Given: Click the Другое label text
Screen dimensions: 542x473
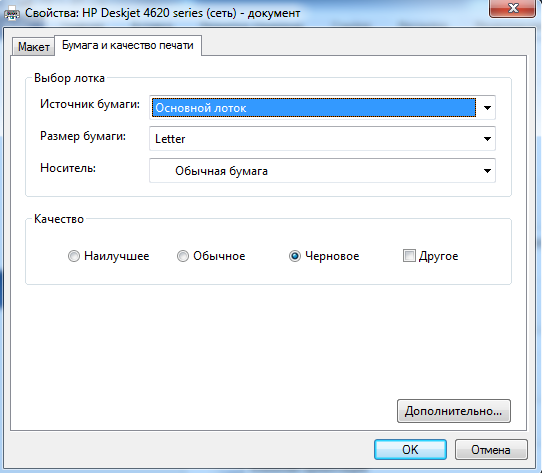Looking at the screenshot, I should pyautogui.click(x=439, y=256).
